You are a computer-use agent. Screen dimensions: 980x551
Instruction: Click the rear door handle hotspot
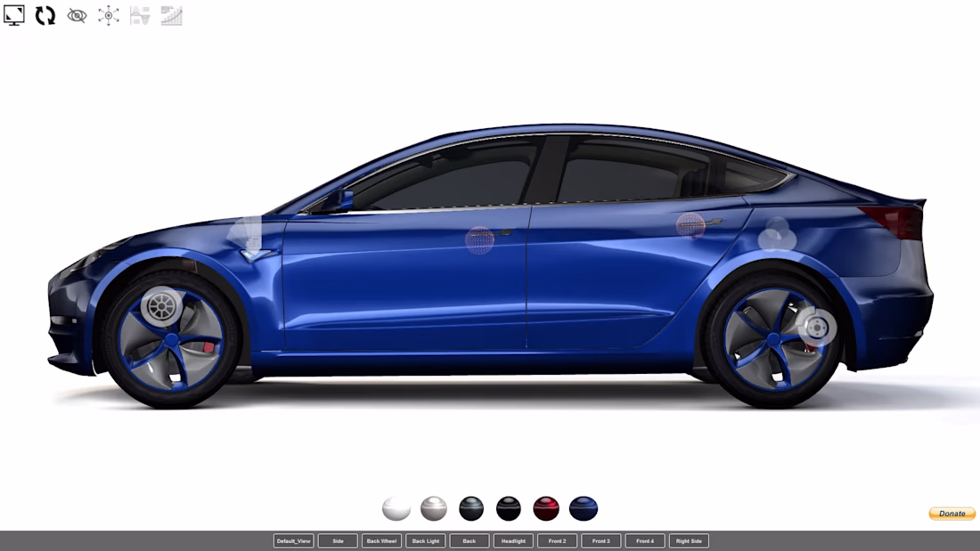(x=690, y=225)
